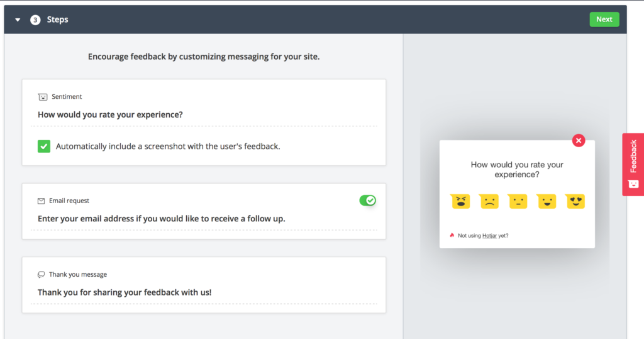Choose the neutral face emoji rating
The height and width of the screenshot is (339, 644).
[x=518, y=201]
